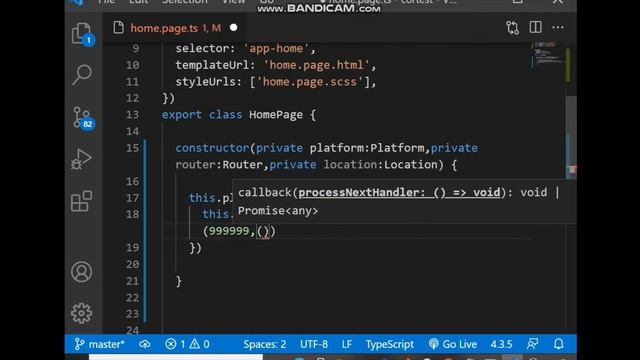The height and width of the screenshot is (360, 640).
Task: Click the constructor keyword on line 15
Action: (x=212, y=148)
